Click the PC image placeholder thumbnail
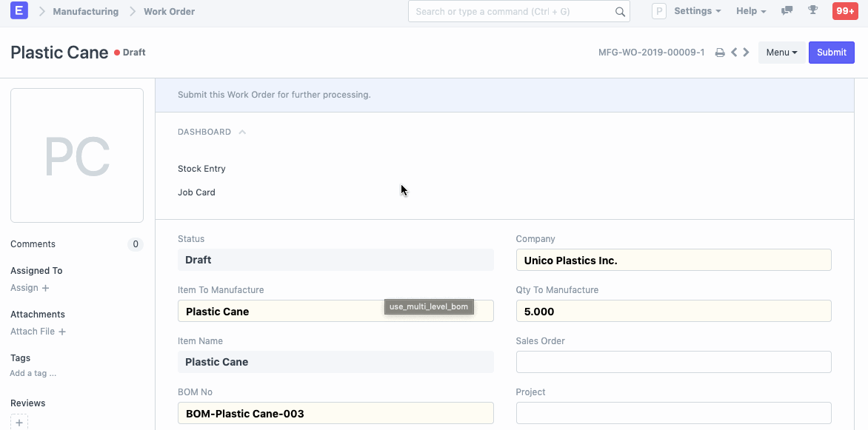Screen dimensions: 868x430 pos(77,155)
